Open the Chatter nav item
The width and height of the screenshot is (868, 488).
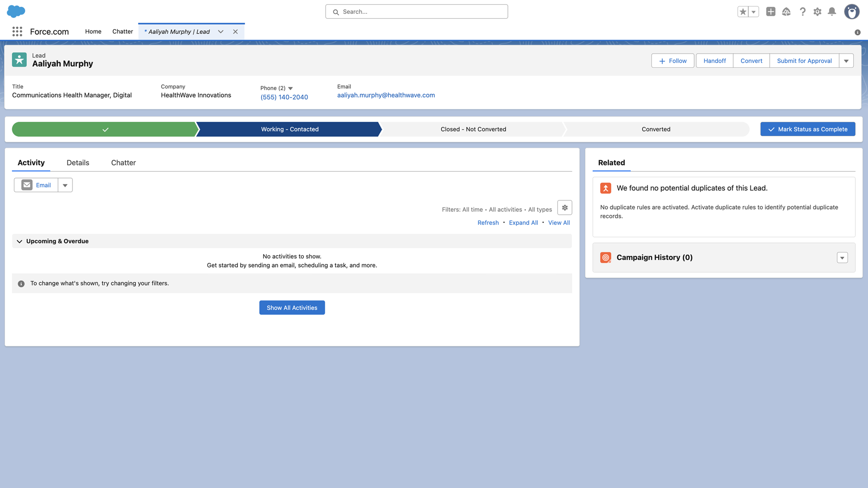(123, 32)
